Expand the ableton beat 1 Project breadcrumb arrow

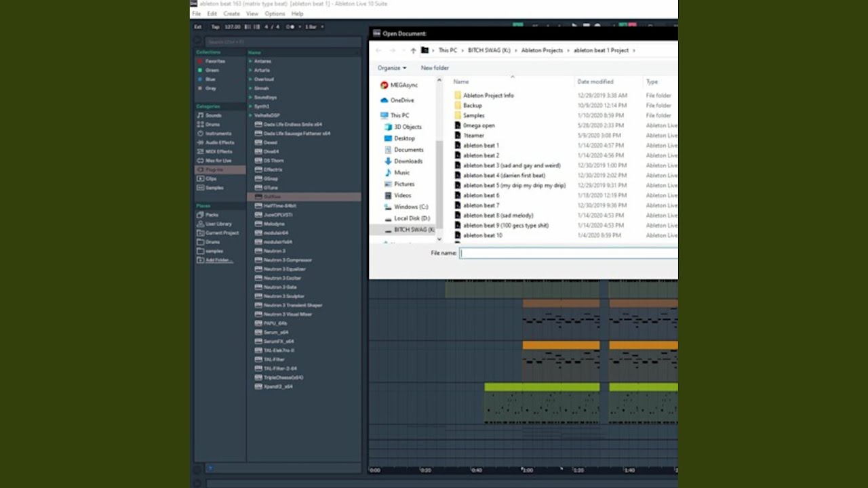(633, 50)
